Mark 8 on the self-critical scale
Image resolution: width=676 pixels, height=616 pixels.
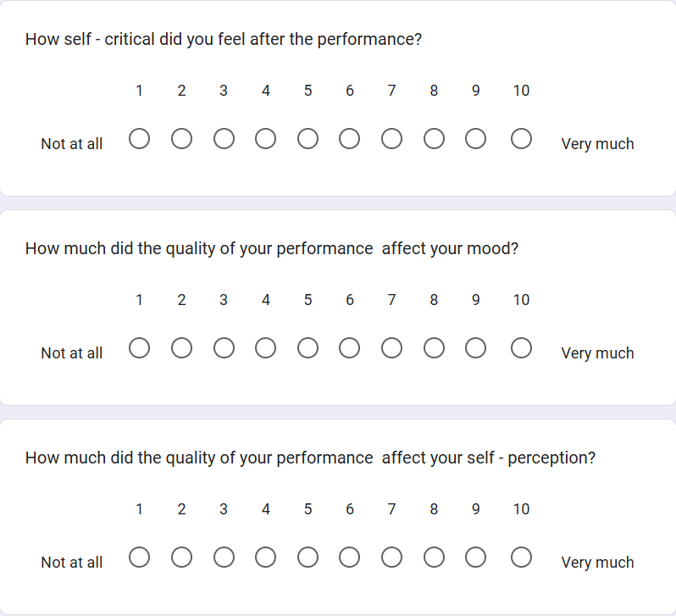tap(435, 138)
